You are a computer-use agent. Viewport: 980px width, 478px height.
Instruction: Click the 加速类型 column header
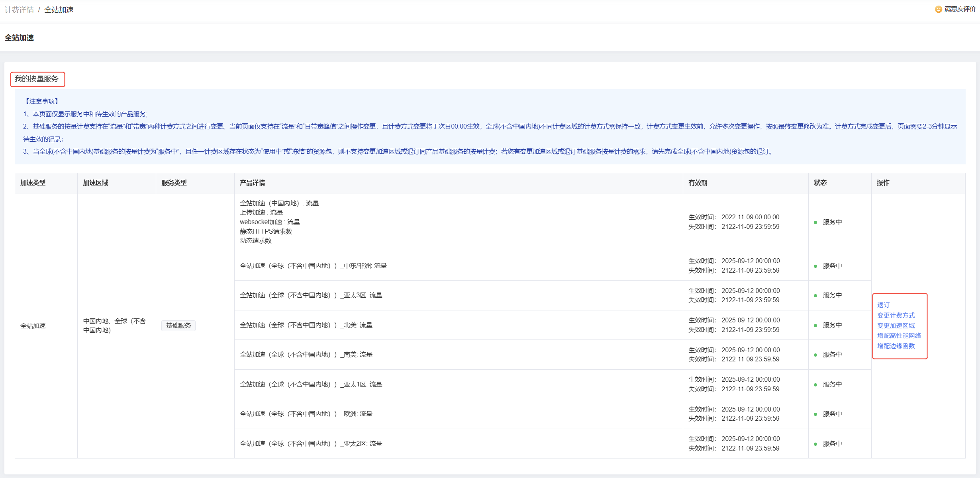pyautogui.click(x=33, y=183)
